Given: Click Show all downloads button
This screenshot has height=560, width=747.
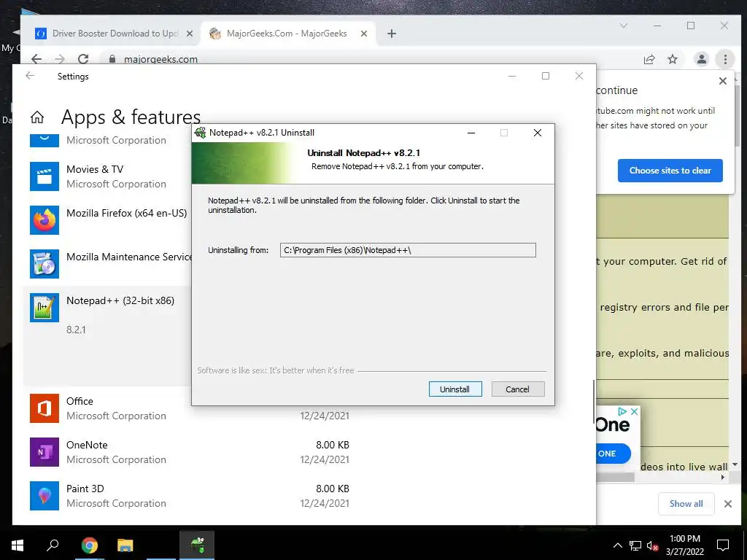Looking at the screenshot, I should (686, 504).
